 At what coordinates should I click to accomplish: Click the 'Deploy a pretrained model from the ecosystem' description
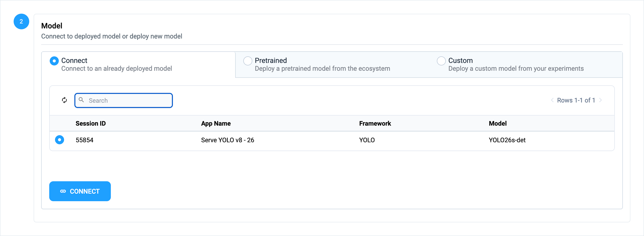pos(322,69)
